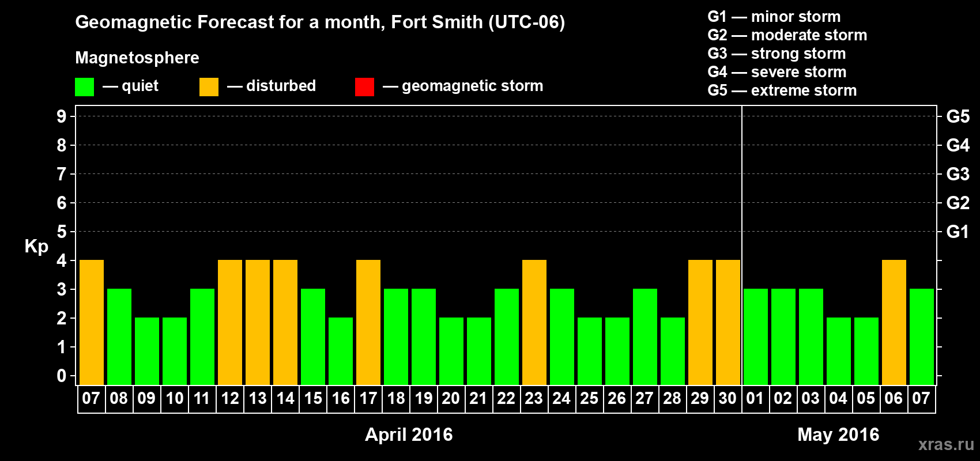Click the date label 18 in April
Screen dimensions: 980x461
pyautogui.click(x=396, y=398)
